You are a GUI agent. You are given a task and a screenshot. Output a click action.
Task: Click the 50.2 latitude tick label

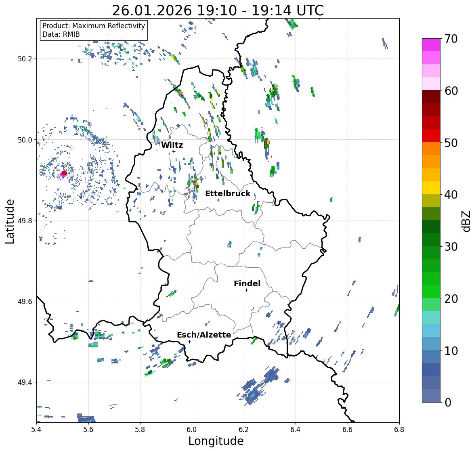click(x=25, y=59)
